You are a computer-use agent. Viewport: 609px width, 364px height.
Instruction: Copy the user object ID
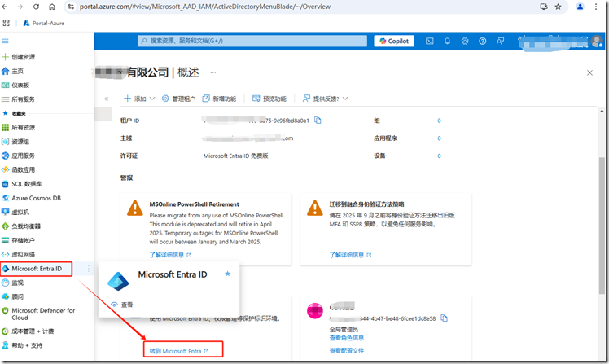click(445, 318)
